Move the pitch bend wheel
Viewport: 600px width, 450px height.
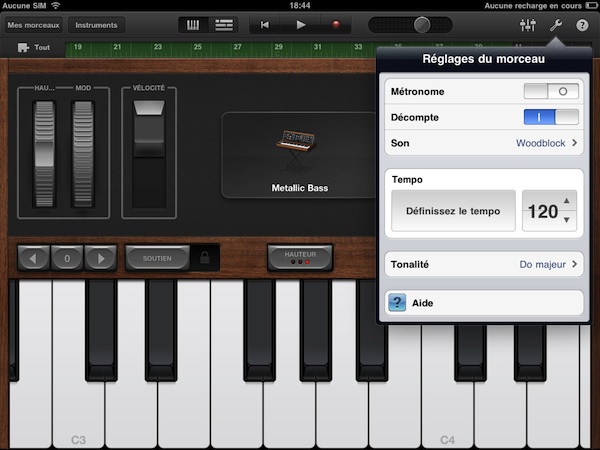coord(44,154)
